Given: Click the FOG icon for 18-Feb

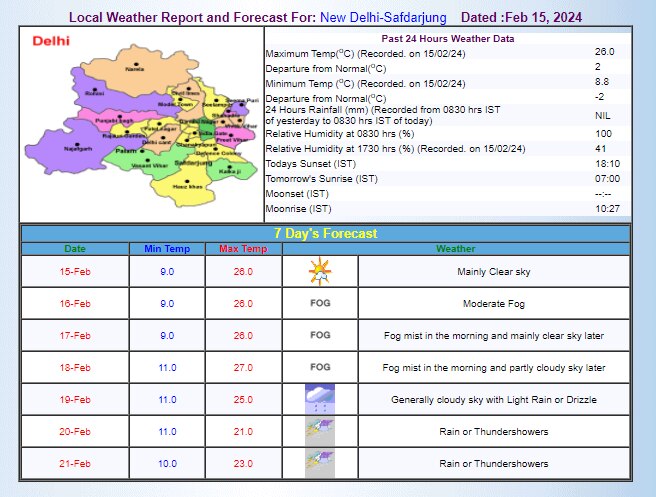Looking at the screenshot, I should (320, 367).
